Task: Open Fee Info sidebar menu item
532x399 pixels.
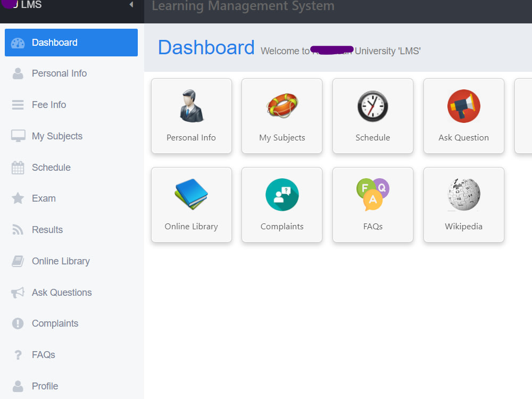Action: [71, 105]
